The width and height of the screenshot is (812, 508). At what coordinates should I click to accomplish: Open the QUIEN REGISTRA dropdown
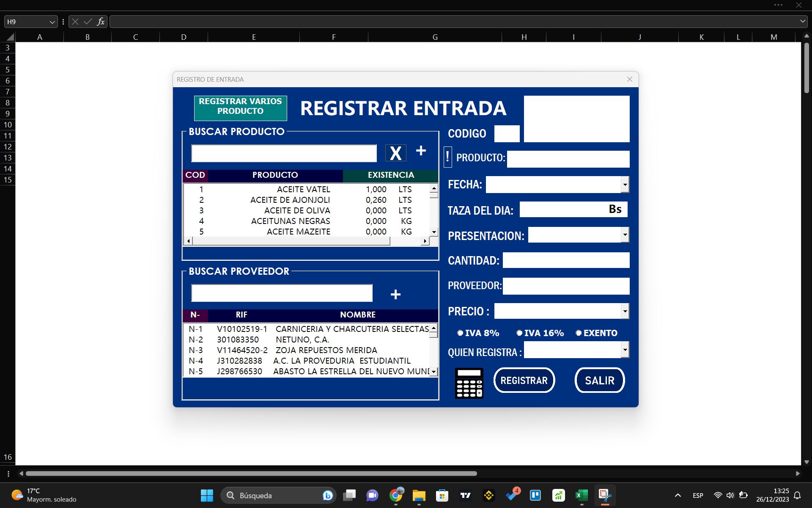(x=625, y=349)
